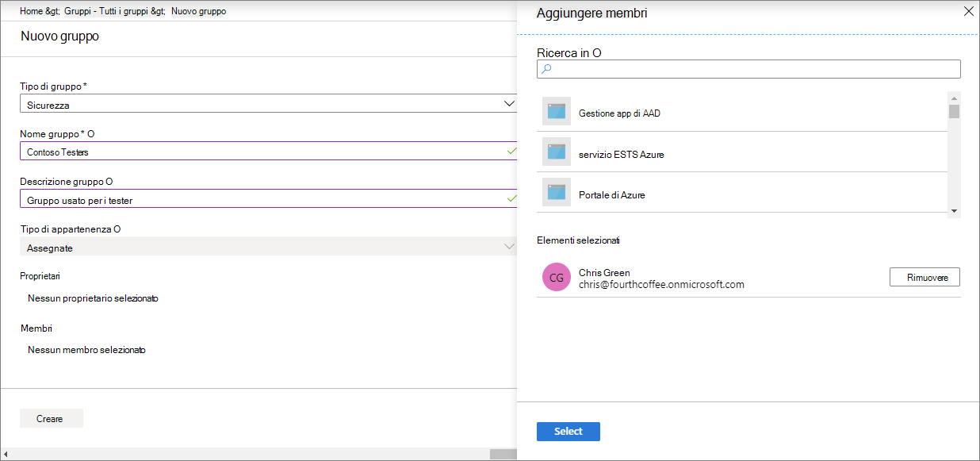Click the checkmark in Nome gruppo field
The image size is (980, 461).
point(511,150)
